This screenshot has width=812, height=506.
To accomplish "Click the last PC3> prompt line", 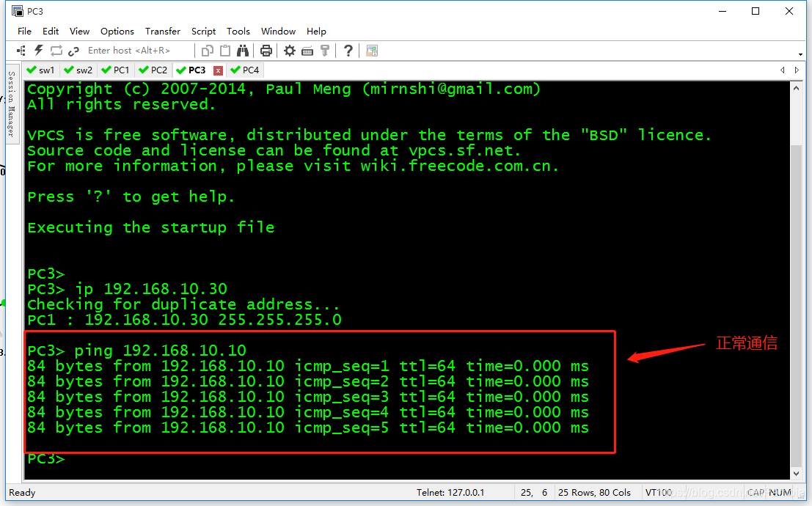I will 46,459.
